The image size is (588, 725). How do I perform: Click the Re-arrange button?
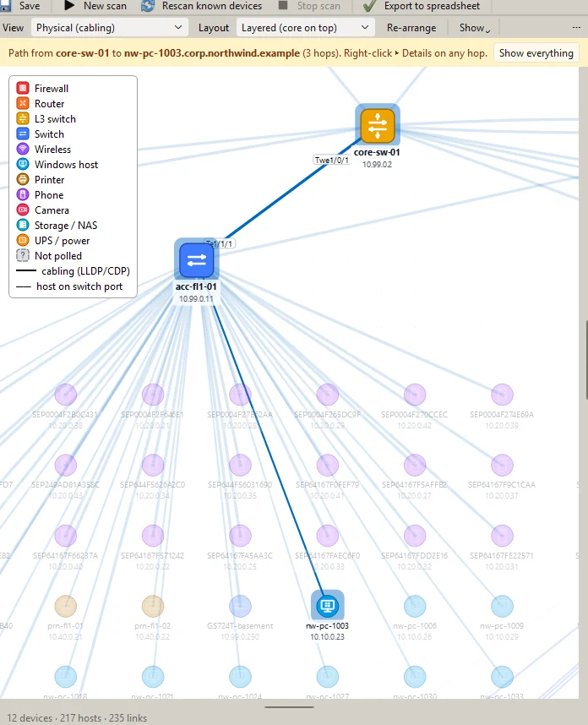411,28
